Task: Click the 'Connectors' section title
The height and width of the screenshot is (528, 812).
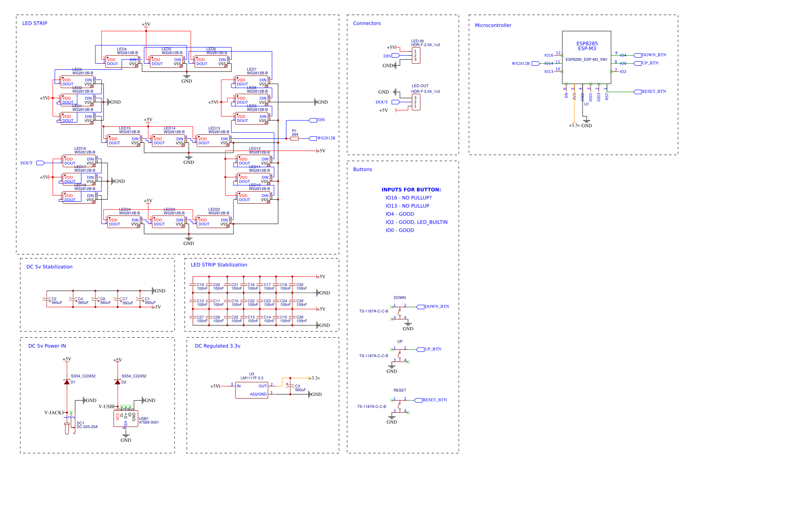Action: coord(367,23)
